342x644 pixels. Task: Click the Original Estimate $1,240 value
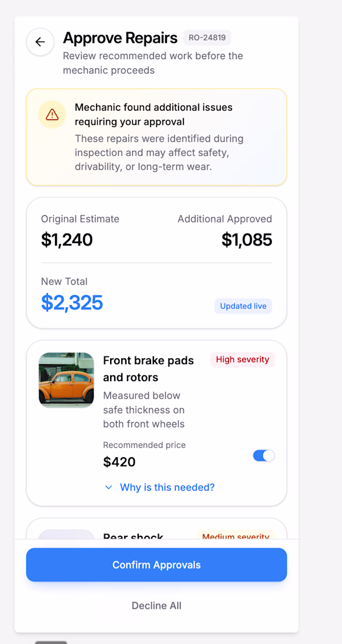click(67, 240)
